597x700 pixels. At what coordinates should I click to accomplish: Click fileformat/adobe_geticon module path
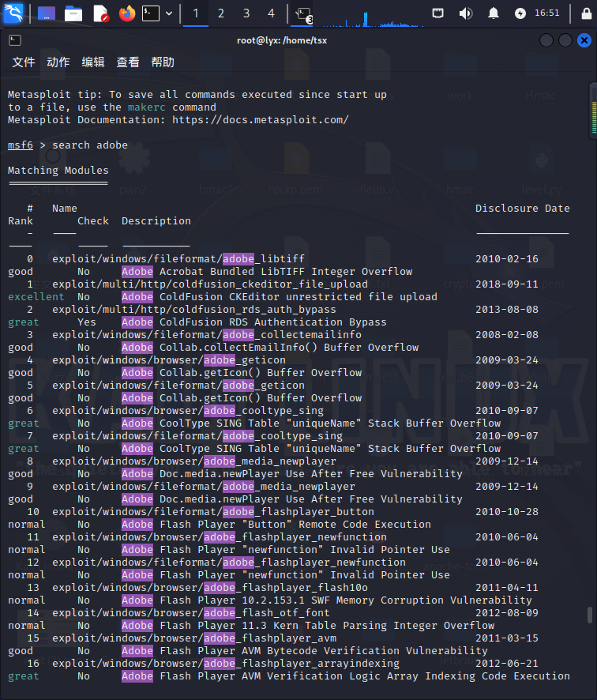tap(178, 386)
